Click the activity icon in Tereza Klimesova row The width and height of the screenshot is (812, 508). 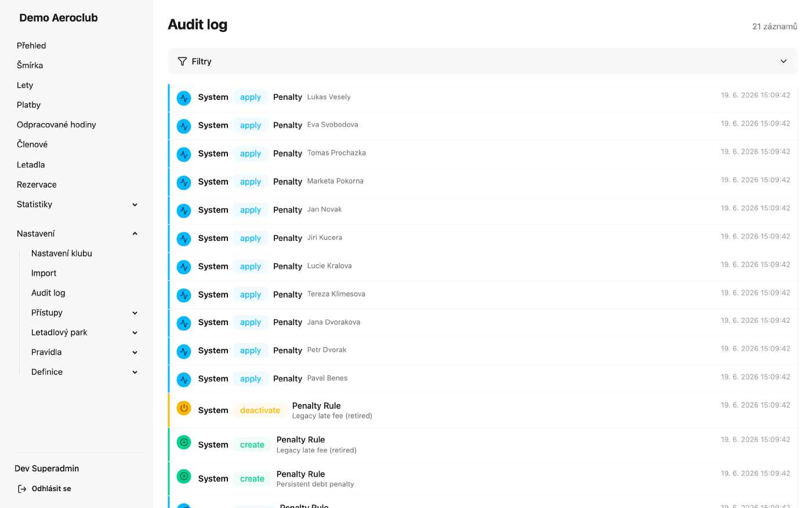[x=184, y=295]
